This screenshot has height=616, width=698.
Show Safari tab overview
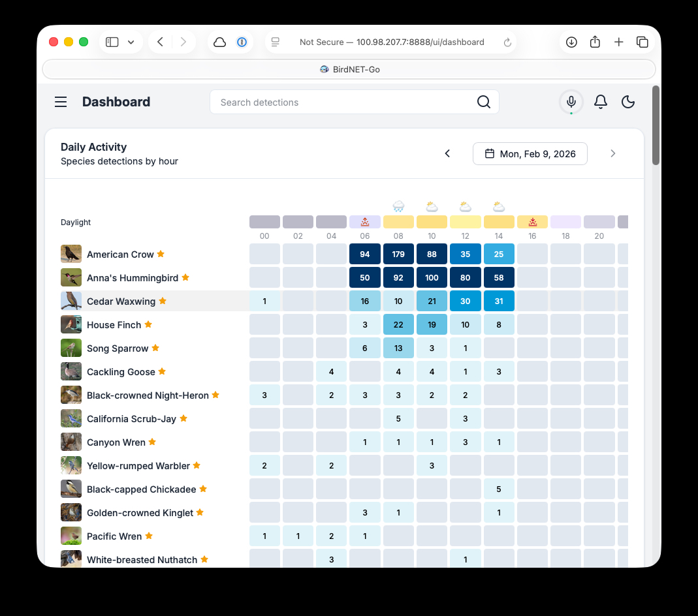[642, 42]
